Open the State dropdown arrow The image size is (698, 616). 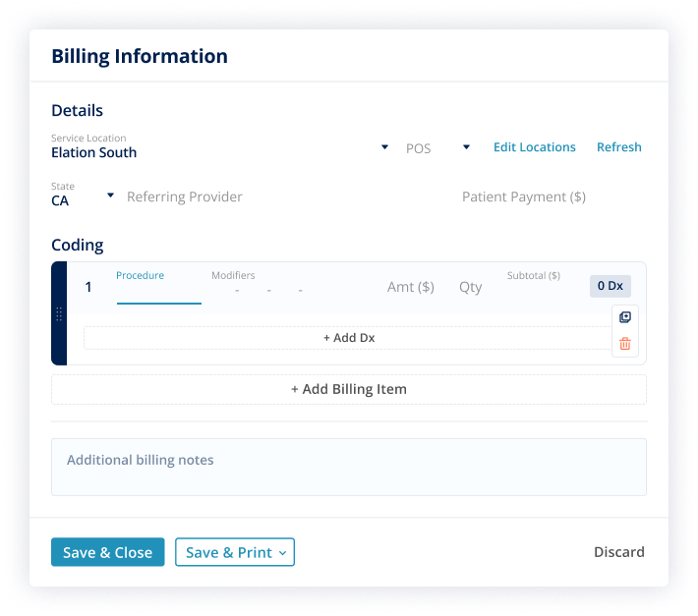click(x=110, y=196)
